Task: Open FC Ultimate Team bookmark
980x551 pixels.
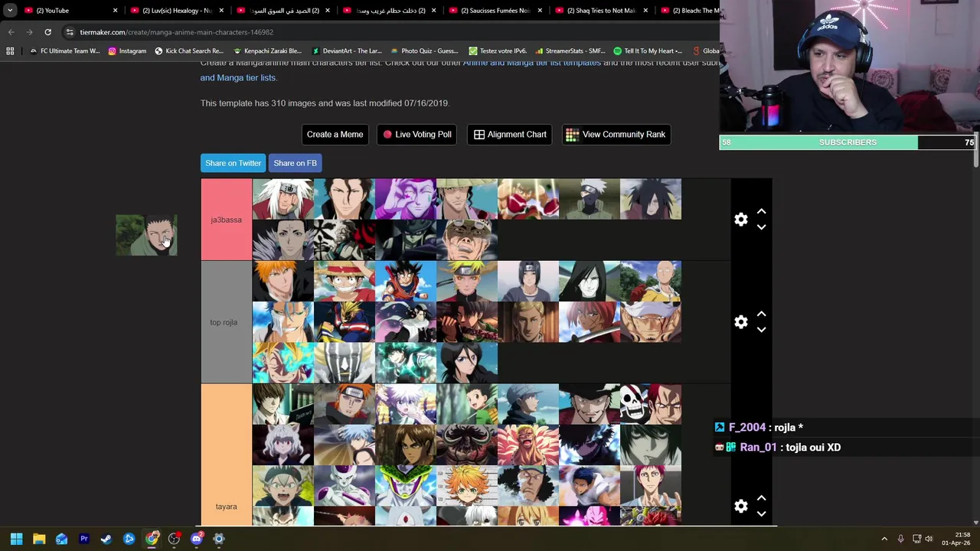Action: point(64,51)
